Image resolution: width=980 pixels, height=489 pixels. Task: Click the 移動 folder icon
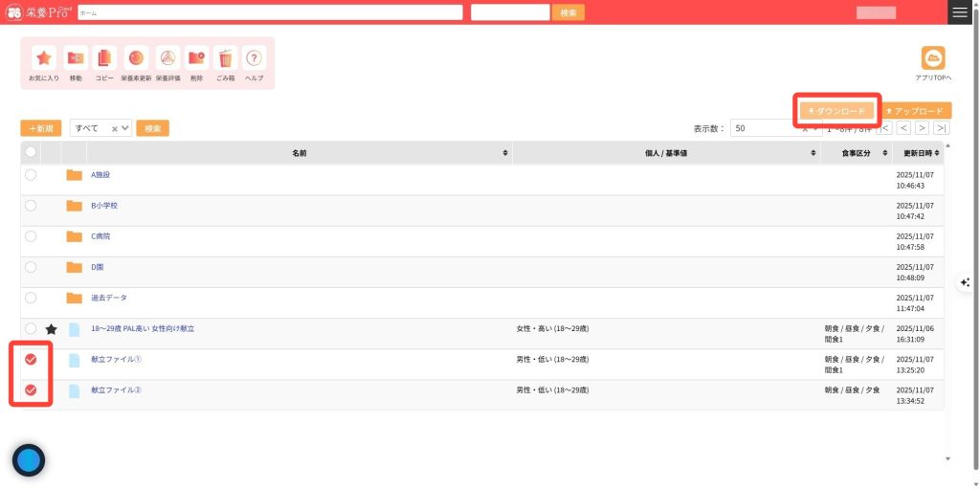tap(76, 58)
